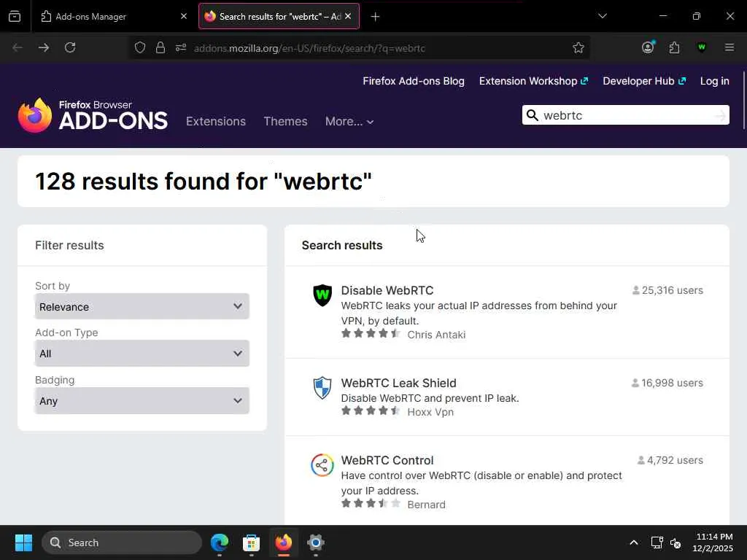Open the WebRTC Leak Shield add-on title
Viewport: 747px width, 560px height.
click(x=399, y=383)
